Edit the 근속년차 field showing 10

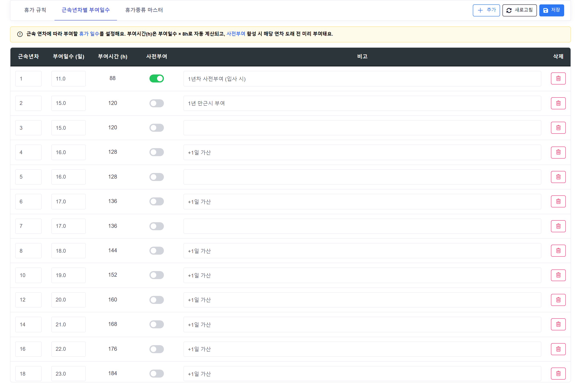28,275
